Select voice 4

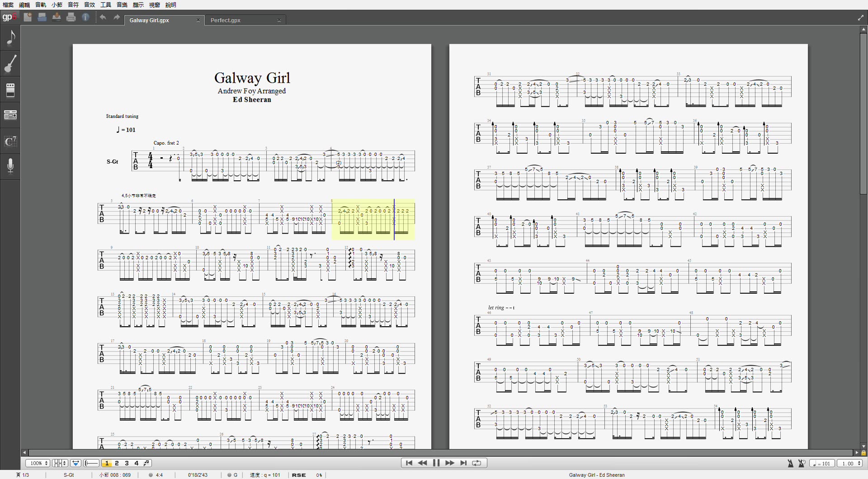pyautogui.click(x=137, y=463)
